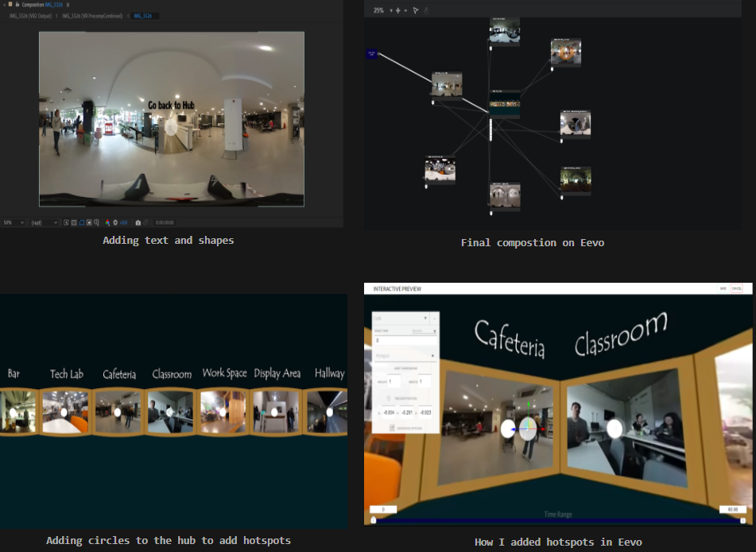Toggle the Region of Interest icon
The height and width of the screenshot is (552, 756).
click(x=66, y=222)
